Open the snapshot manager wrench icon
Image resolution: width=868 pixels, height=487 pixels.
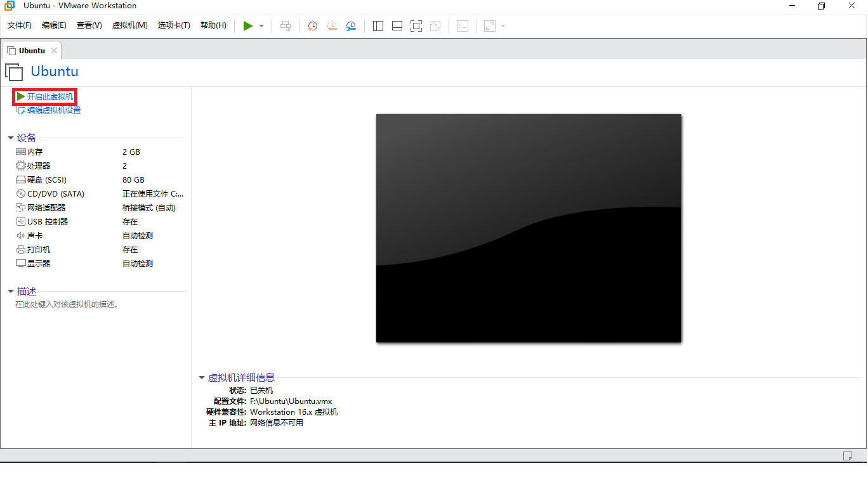click(351, 26)
